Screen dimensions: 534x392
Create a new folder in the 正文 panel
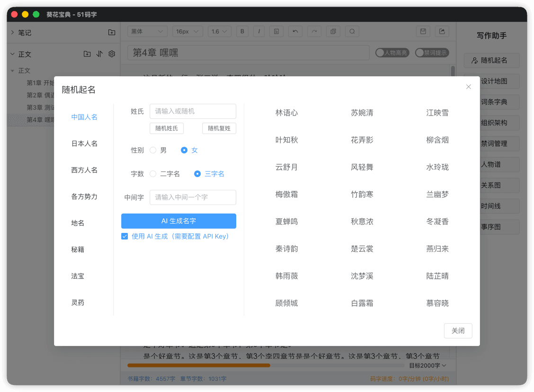point(87,54)
